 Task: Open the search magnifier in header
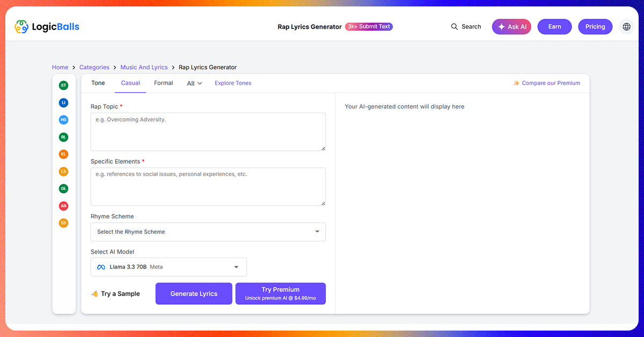pos(455,27)
